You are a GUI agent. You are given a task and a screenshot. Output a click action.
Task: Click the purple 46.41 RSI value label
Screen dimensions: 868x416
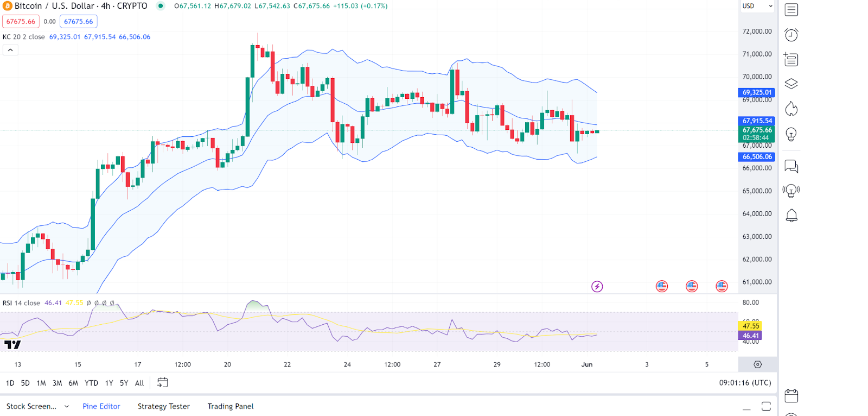[x=751, y=336]
